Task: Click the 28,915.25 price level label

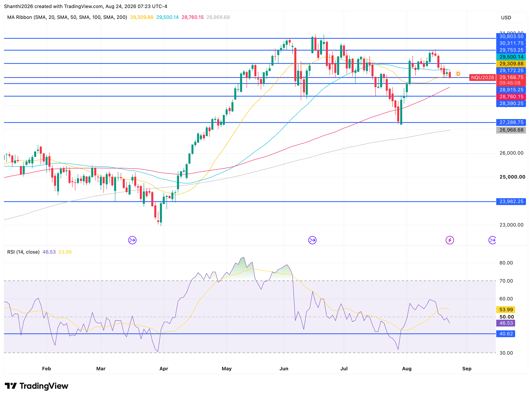Action: [511, 90]
